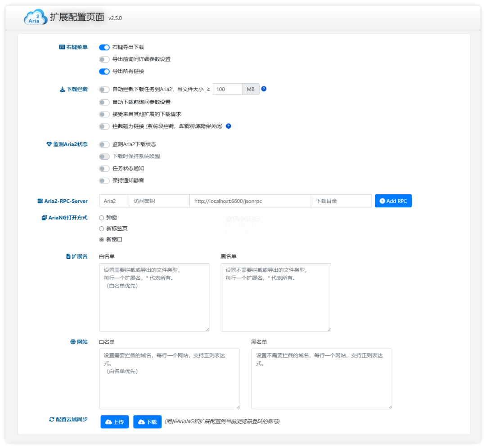Click the 下载 cloud download button
486x448 pixels.
[147, 421]
